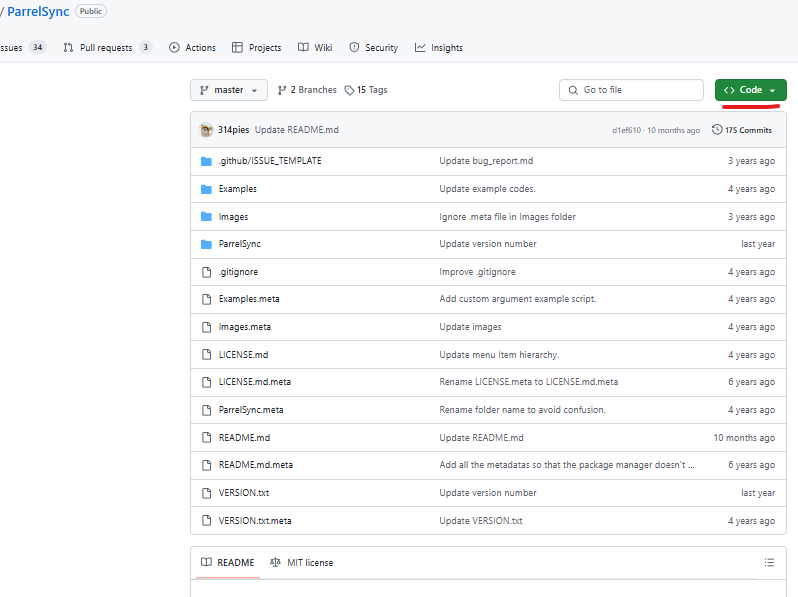This screenshot has height=597, width=798.
Task: Open commit message Update bug_report.md
Action: [487, 161]
